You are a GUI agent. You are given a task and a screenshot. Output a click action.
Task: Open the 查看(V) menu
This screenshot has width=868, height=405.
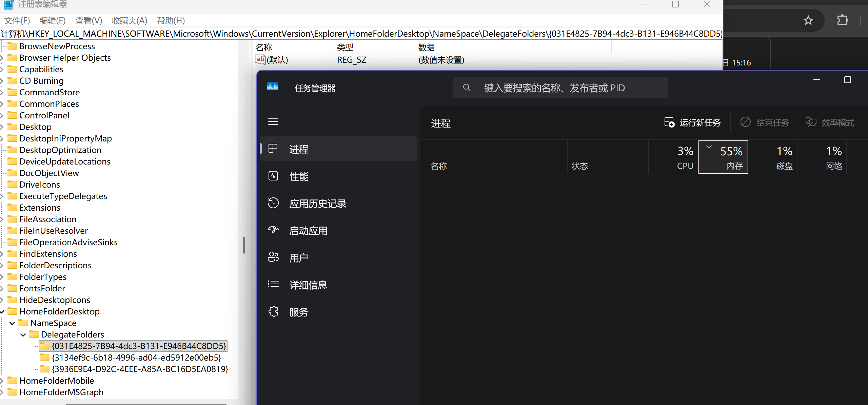(88, 20)
